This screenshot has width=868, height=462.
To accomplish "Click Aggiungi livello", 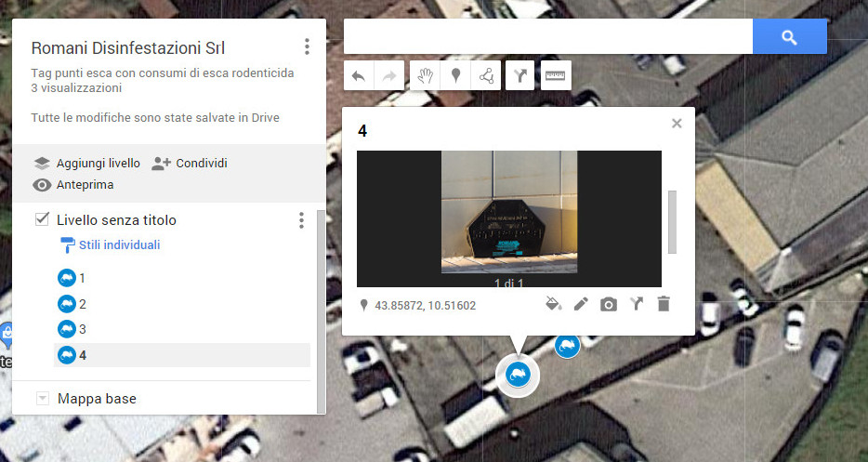I will [x=87, y=163].
